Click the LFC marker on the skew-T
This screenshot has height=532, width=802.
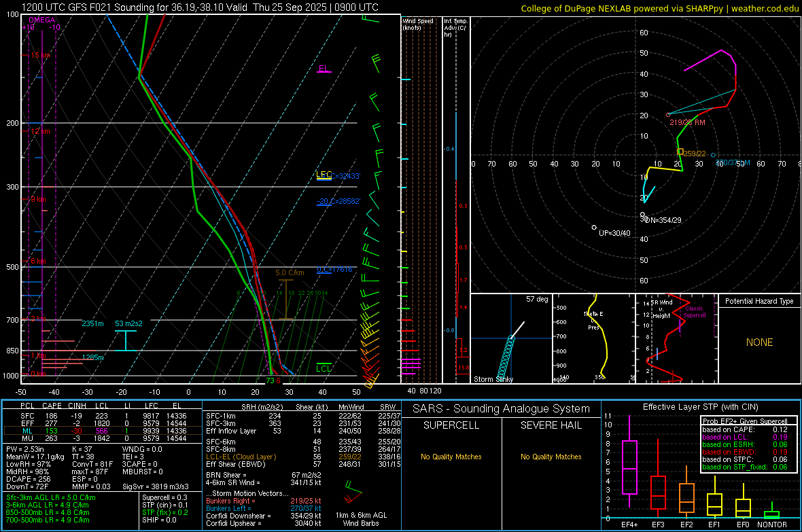324,175
